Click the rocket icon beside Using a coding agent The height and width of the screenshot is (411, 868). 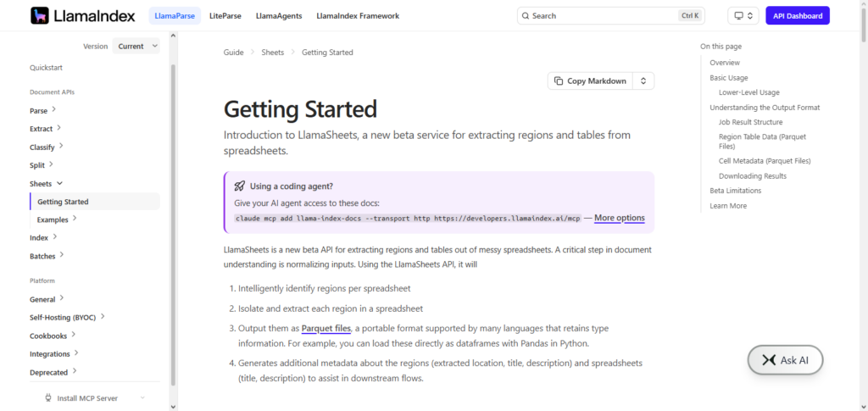pos(239,186)
